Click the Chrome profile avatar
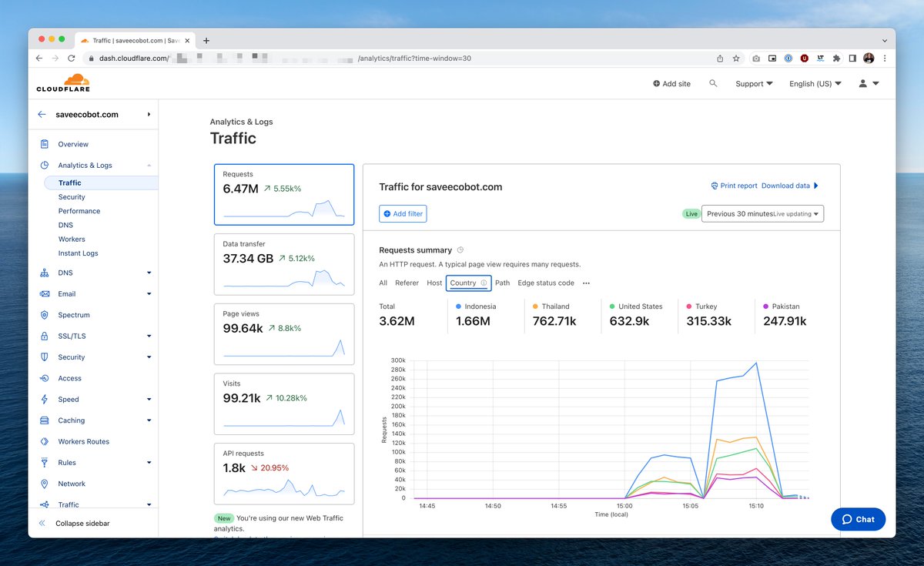 (x=869, y=58)
